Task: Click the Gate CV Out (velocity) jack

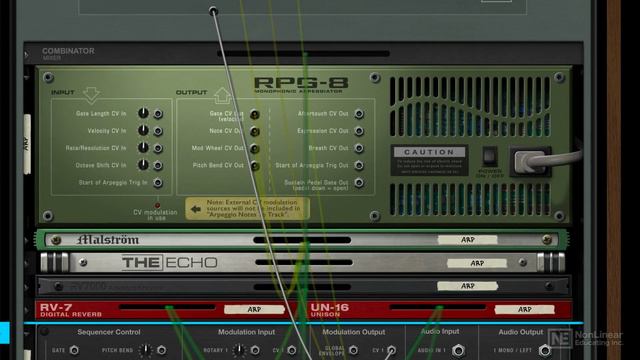Action: click(x=254, y=115)
